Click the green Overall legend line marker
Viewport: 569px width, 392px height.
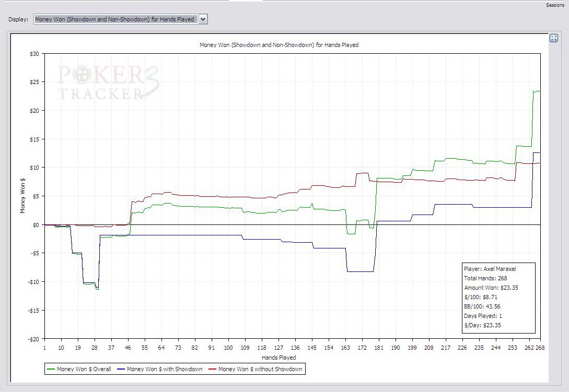click(51, 369)
